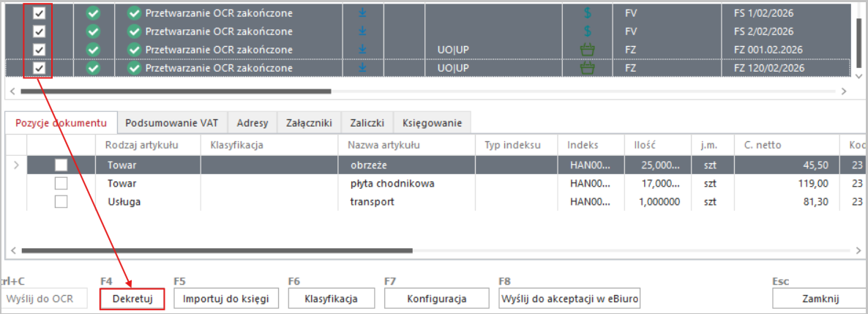Click the Rodzaj artykułu column header
The height and width of the screenshot is (314, 868).
pos(147,145)
